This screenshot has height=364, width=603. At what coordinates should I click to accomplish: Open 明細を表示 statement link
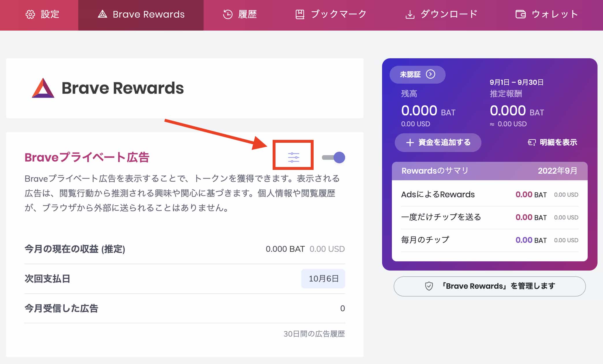pyautogui.click(x=552, y=142)
